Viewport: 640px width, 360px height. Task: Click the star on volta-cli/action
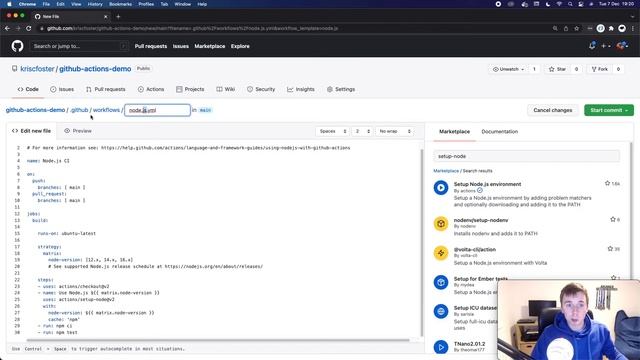click(610, 249)
